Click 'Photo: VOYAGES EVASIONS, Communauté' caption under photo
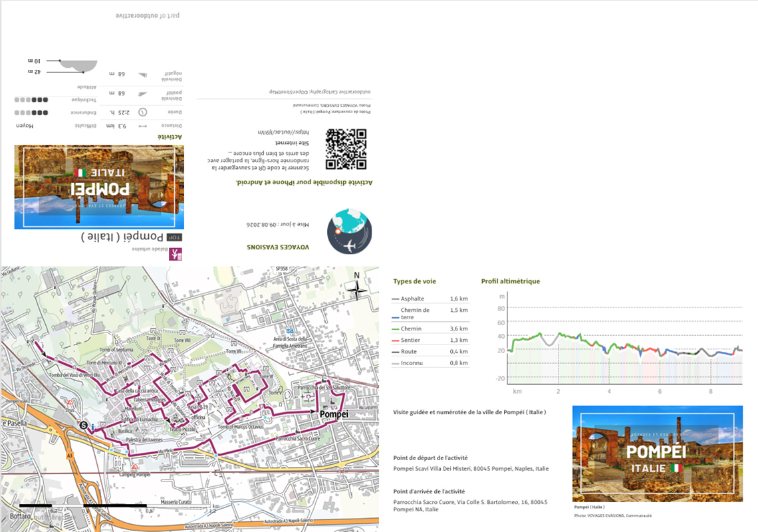This screenshot has width=758, height=532. point(612,515)
